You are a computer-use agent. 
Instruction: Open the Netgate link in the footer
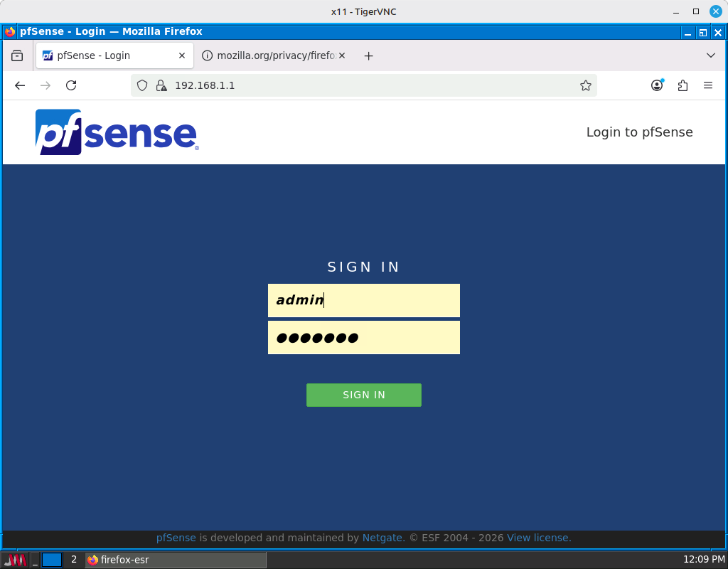(x=382, y=538)
